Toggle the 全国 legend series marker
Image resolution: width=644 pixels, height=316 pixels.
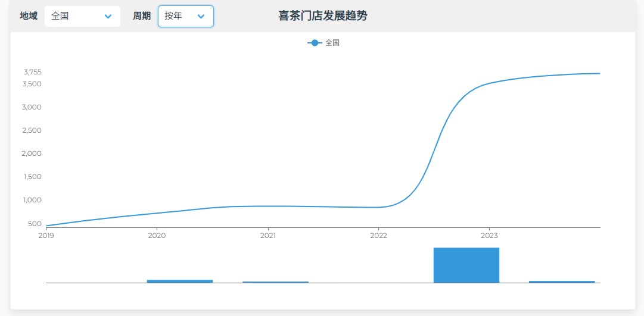tap(315, 43)
